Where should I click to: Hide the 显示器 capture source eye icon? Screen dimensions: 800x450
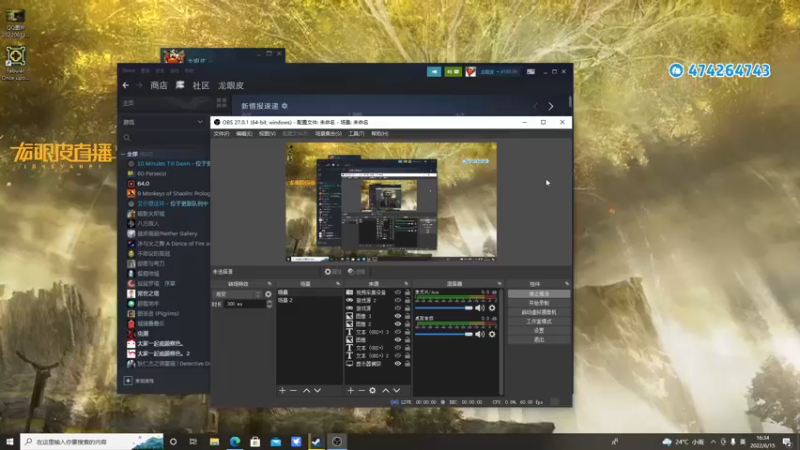(x=397, y=364)
